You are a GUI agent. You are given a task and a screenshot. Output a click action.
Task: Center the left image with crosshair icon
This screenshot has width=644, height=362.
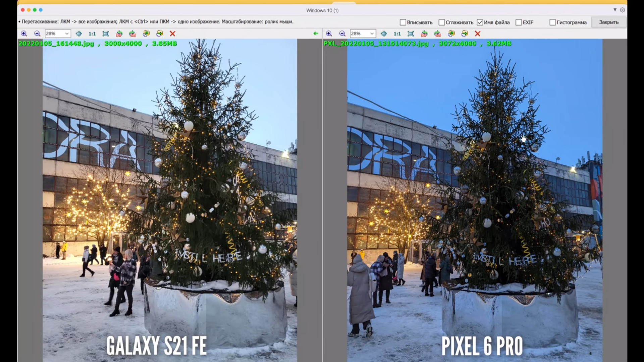pyautogui.click(x=78, y=34)
